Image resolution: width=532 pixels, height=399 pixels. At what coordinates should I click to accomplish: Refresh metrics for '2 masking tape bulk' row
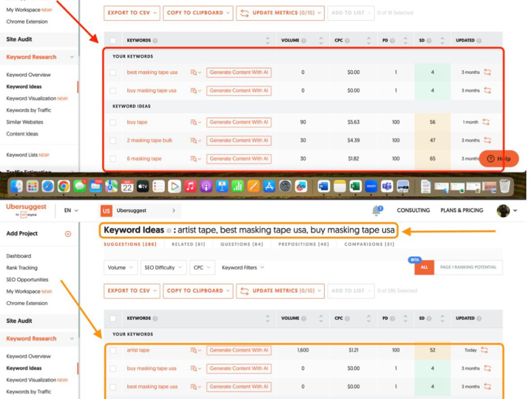[x=487, y=140]
